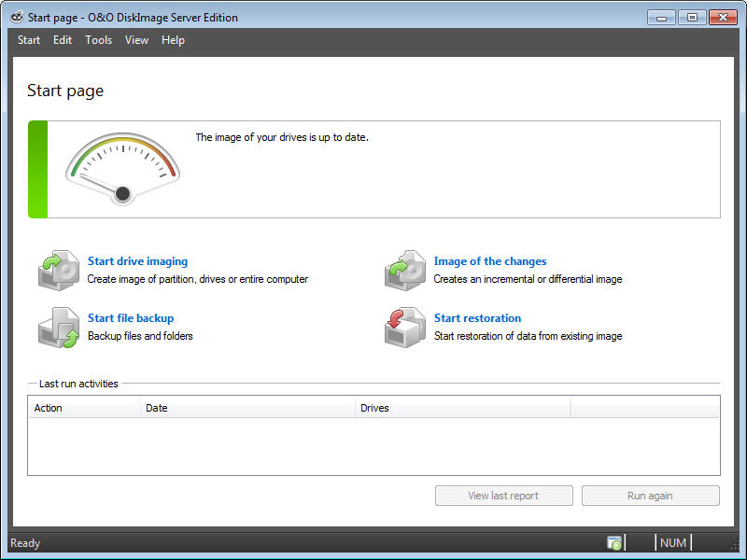
Task: Click the Image of the changes icon
Action: point(406,271)
